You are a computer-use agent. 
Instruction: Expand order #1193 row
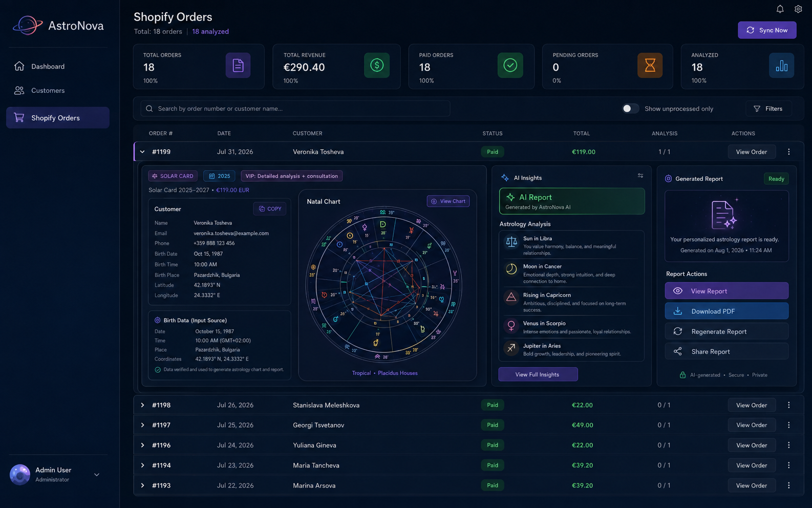point(142,485)
